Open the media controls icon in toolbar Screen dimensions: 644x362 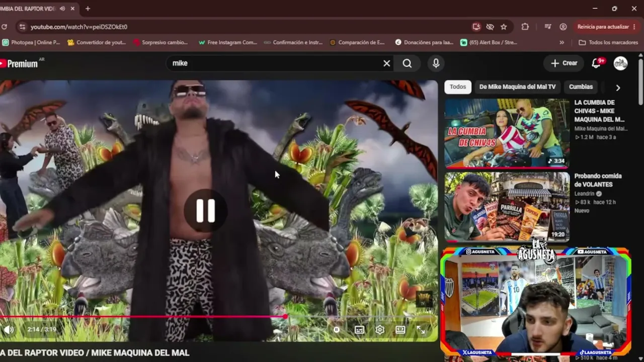click(x=548, y=27)
